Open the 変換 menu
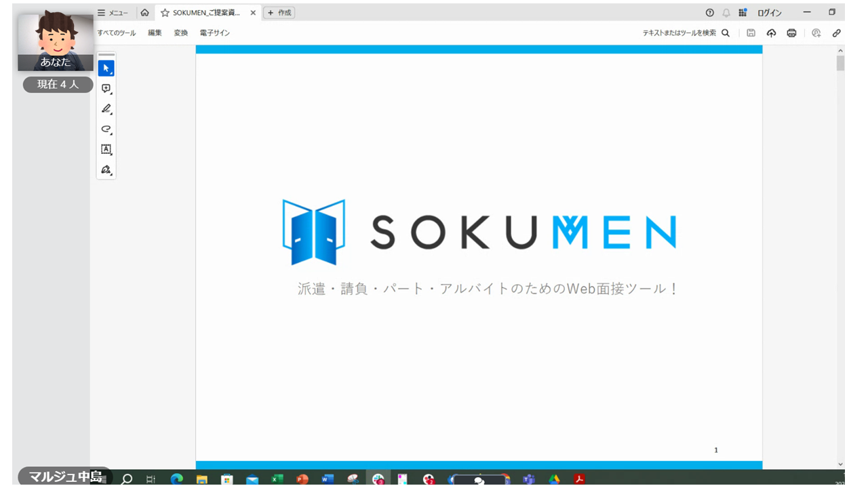The height and width of the screenshot is (488, 868). tap(181, 33)
